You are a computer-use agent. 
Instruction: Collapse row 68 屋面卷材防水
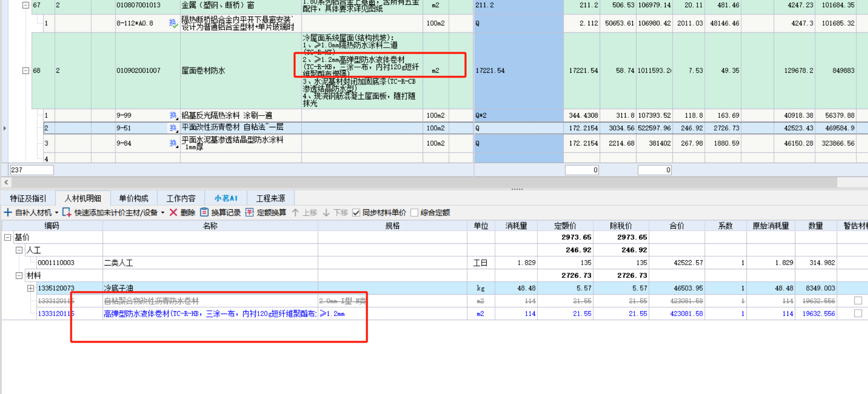point(25,71)
